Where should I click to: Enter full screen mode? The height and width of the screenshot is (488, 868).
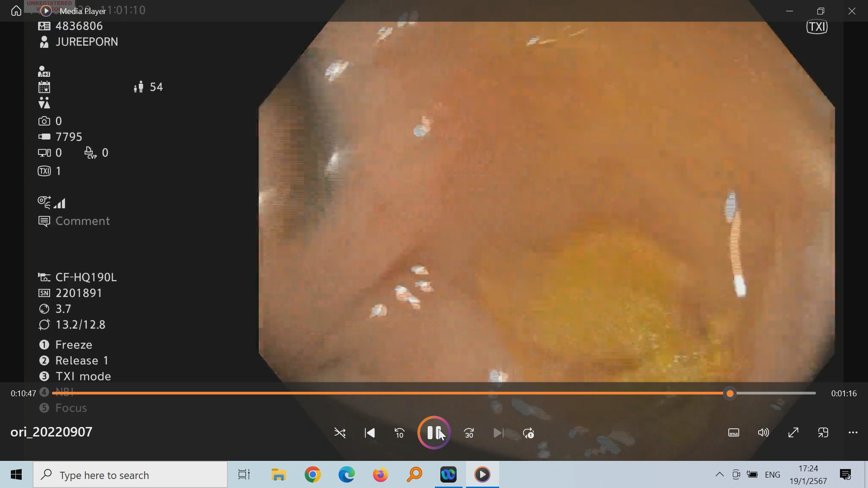[793, 433]
